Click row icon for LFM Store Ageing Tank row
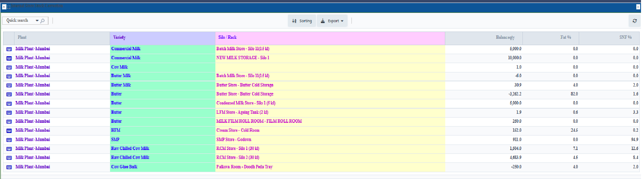 pyautogui.click(x=9, y=113)
